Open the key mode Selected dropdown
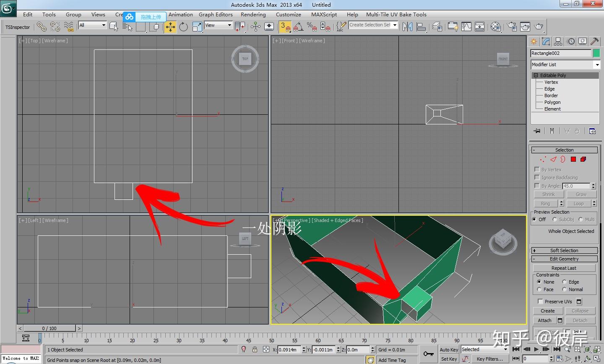The width and height of the screenshot is (604, 364). point(484,349)
